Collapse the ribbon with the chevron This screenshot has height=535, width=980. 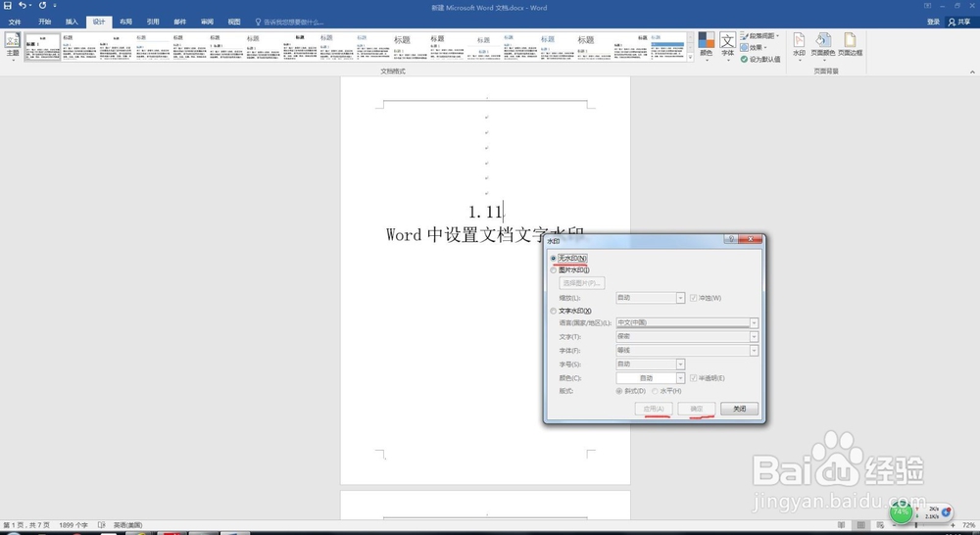(972, 72)
